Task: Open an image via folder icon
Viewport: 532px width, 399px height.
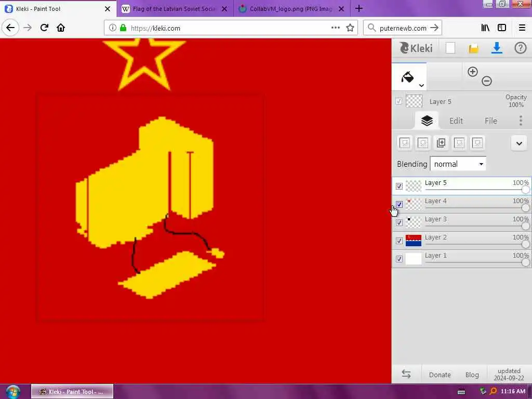Action: (x=473, y=48)
